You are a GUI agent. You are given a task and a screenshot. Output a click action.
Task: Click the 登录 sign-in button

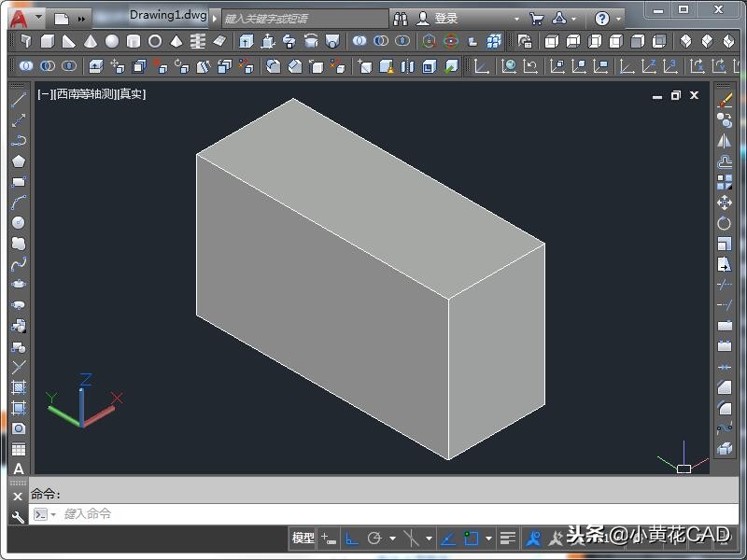point(446,18)
